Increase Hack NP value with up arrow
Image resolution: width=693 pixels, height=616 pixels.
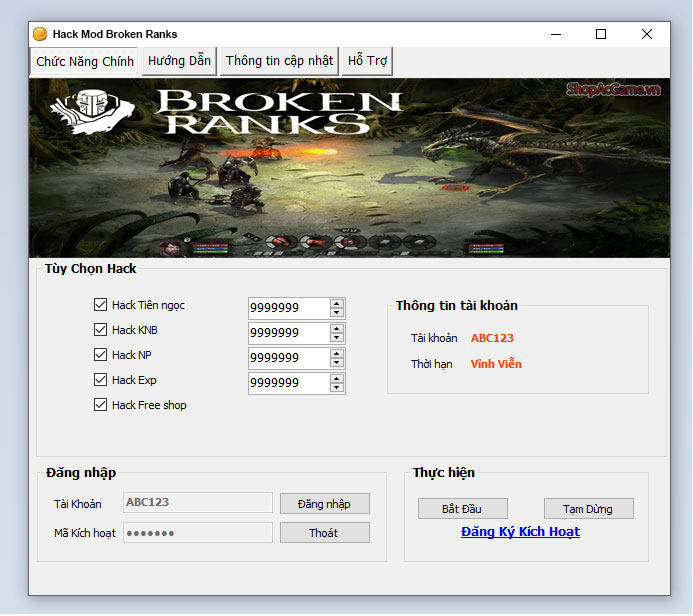337,354
